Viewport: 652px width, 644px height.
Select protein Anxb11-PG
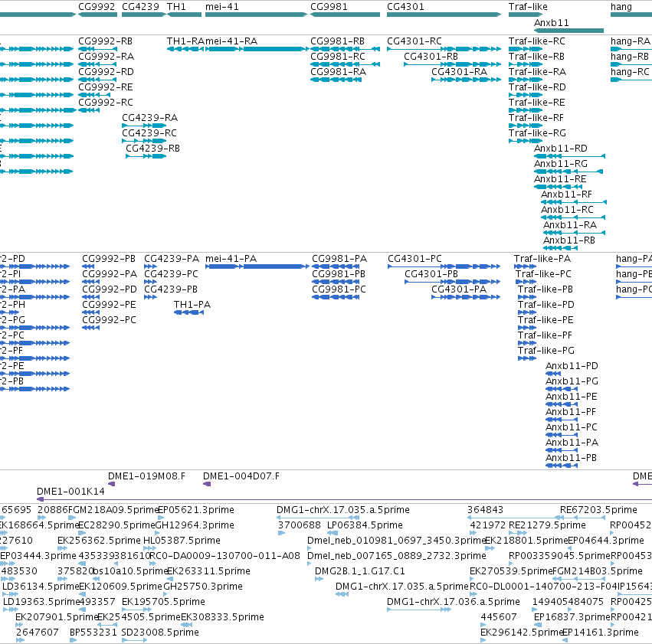572,381
